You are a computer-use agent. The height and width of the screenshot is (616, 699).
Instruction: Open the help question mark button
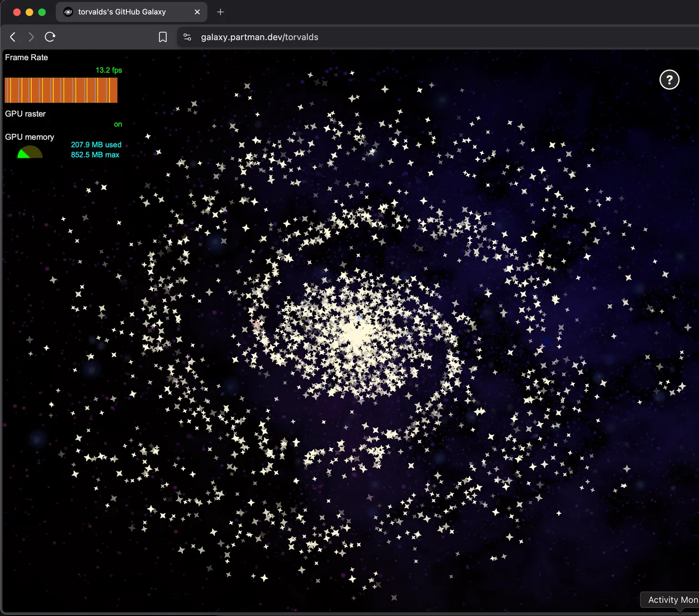coord(669,80)
